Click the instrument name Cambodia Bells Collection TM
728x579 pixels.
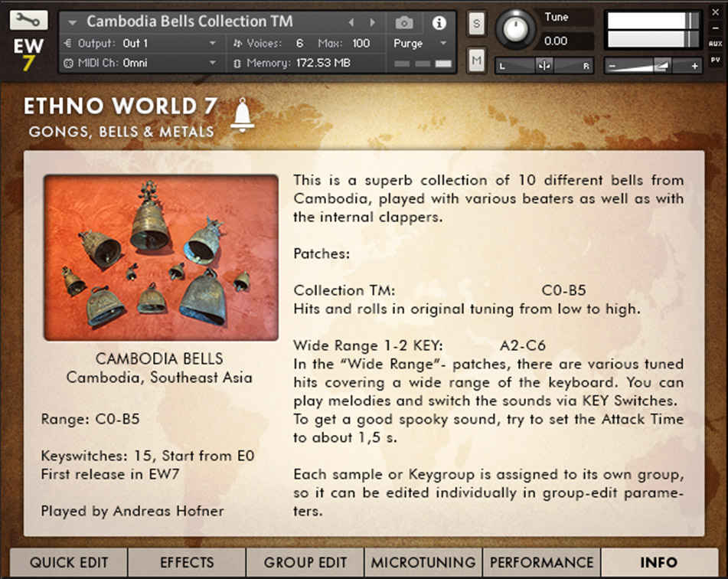189,21
